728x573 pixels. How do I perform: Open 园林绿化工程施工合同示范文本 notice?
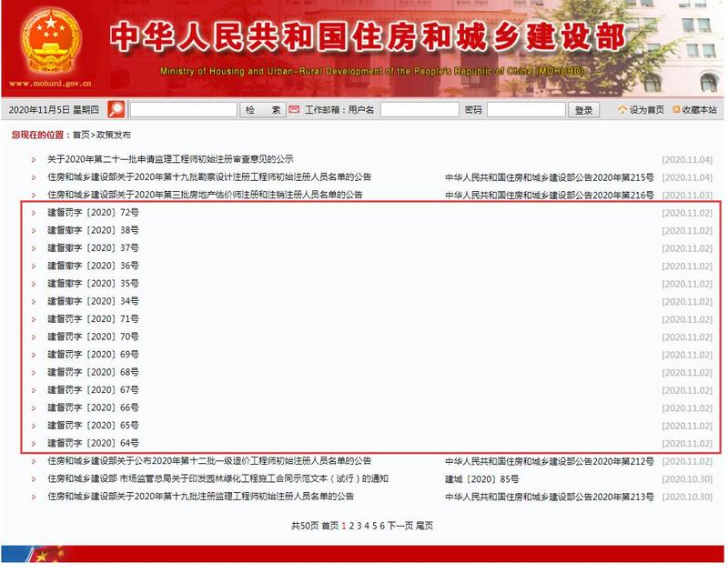(217, 478)
